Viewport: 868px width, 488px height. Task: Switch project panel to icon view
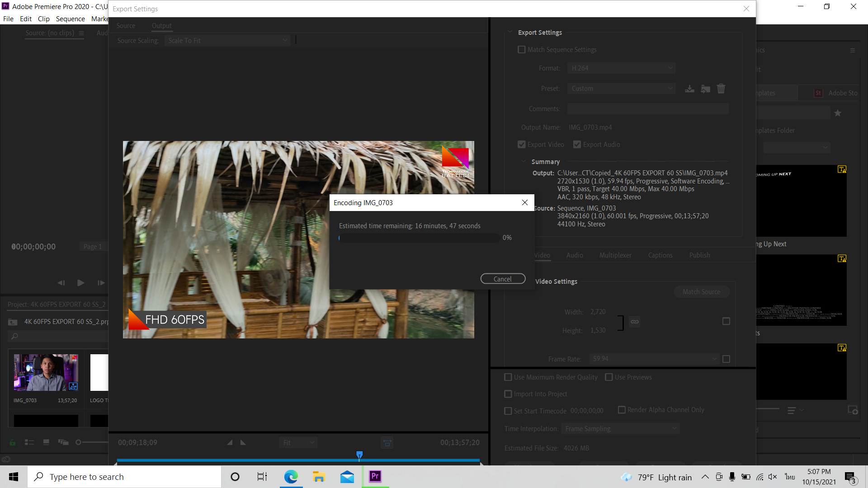point(46,442)
